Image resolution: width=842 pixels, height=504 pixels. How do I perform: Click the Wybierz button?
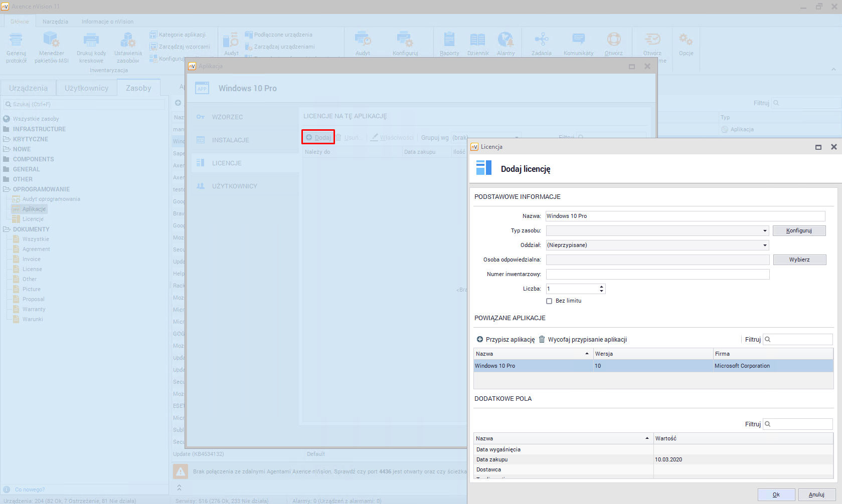tap(799, 260)
